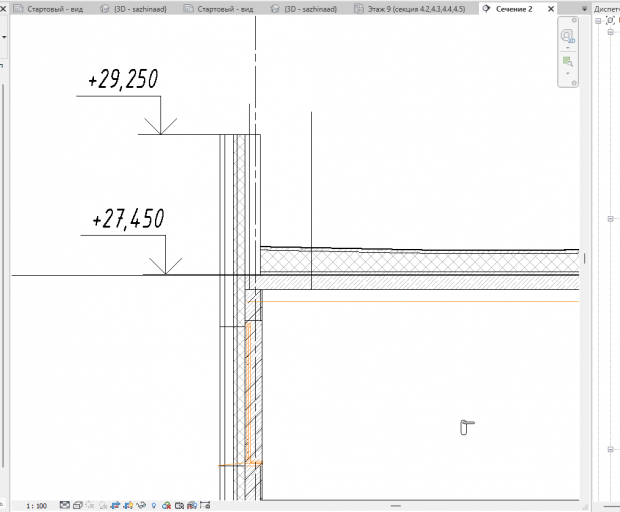Collapse the top-level Project Browser node
Viewport: 620px width, 512px height.
tap(598, 21)
